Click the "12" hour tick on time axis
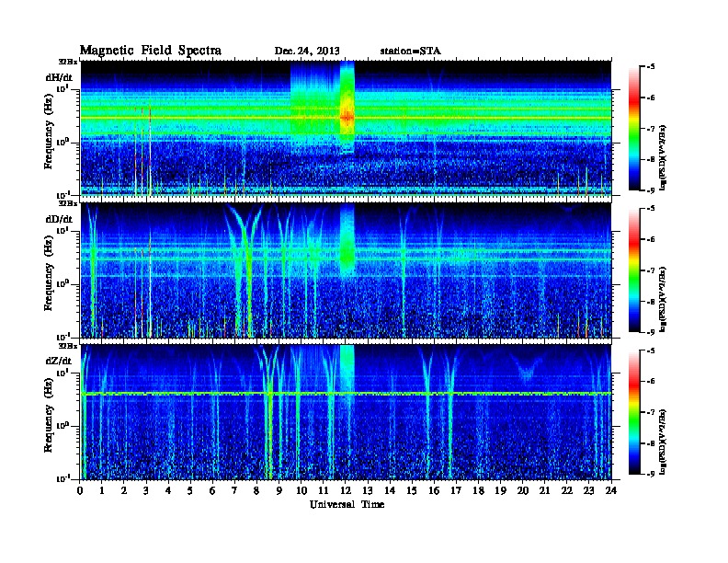The width and height of the screenshot is (728, 563). point(346,490)
